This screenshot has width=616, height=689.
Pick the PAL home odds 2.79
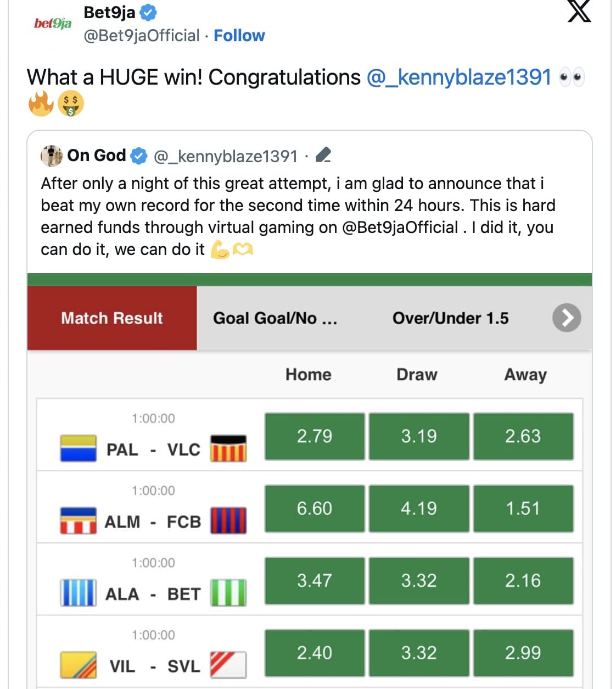click(x=315, y=436)
